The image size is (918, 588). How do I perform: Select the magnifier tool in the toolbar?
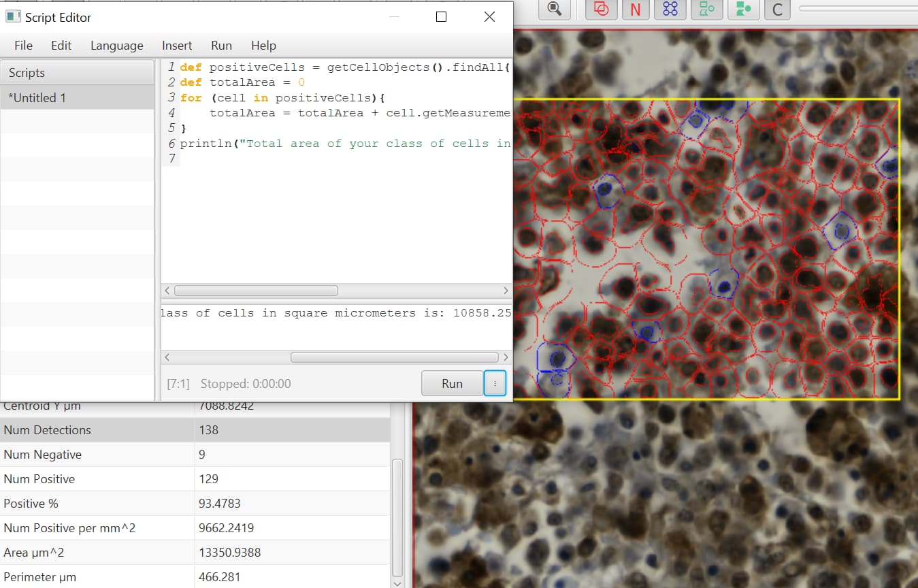(x=554, y=10)
